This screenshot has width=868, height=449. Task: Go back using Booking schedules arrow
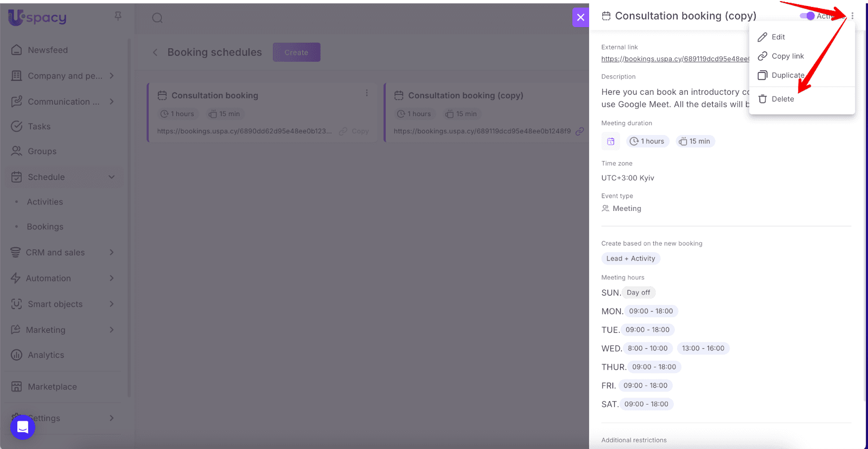point(155,53)
